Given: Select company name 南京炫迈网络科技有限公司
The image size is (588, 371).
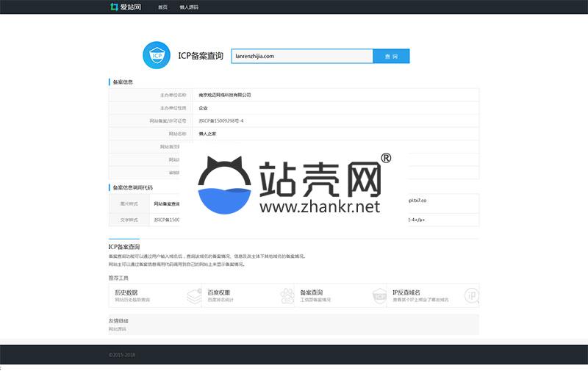Looking at the screenshot, I should click(225, 96).
